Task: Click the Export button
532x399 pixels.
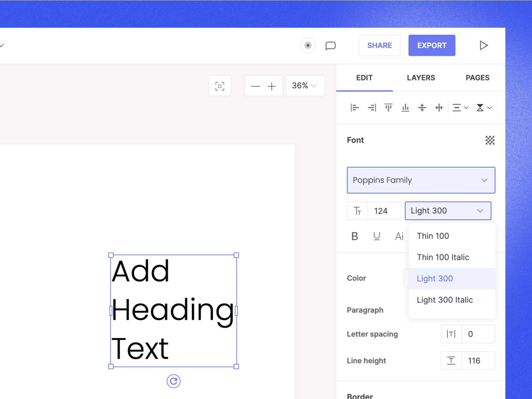Action: click(432, 45)
